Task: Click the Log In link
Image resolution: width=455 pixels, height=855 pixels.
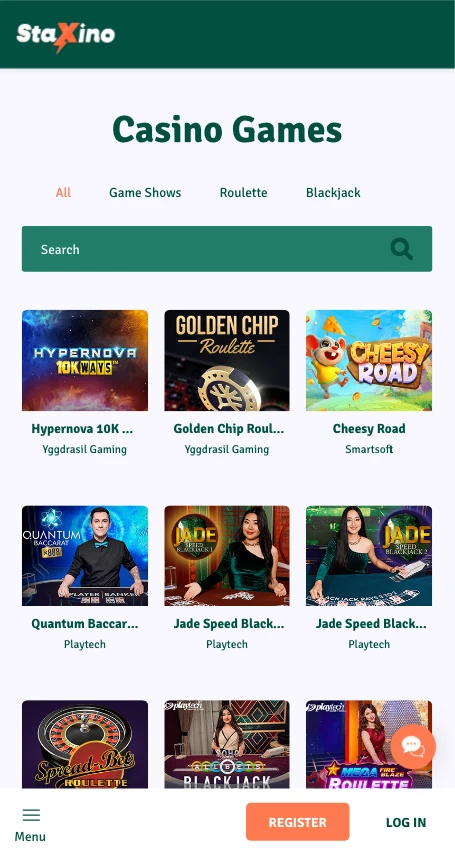Action: point(406,822)
